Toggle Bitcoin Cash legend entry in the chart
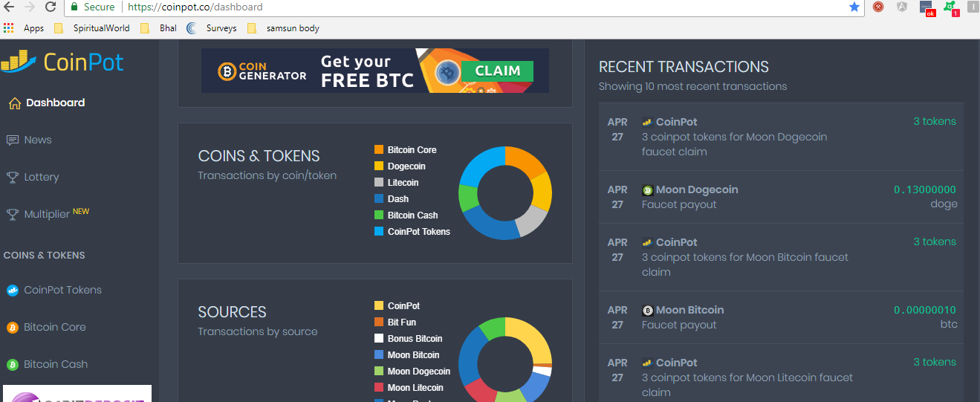This screenshot has width=980, height=402. pos(406,215)
